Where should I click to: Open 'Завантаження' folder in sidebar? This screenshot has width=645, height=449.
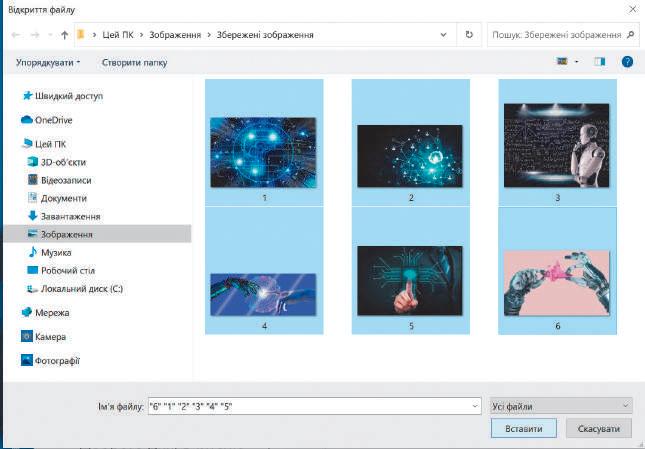point(70,216)
